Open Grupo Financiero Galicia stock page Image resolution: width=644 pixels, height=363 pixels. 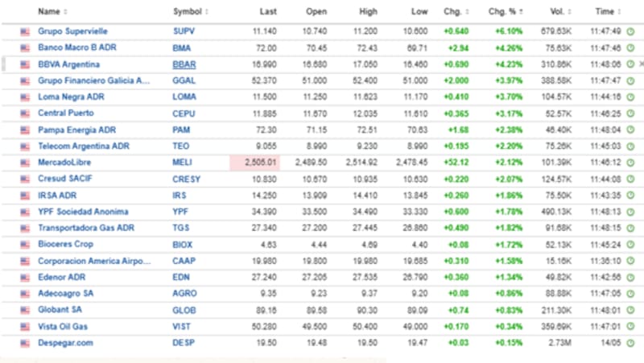pyautogui.click(x=93, y=80)
